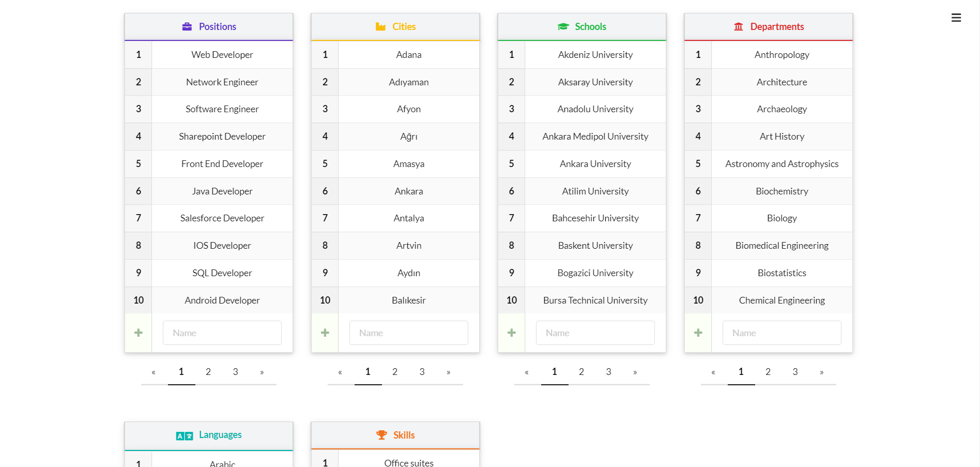This screenshot has height=467, width=980.
Task: Select the Artvin city row
Action: 395,246
